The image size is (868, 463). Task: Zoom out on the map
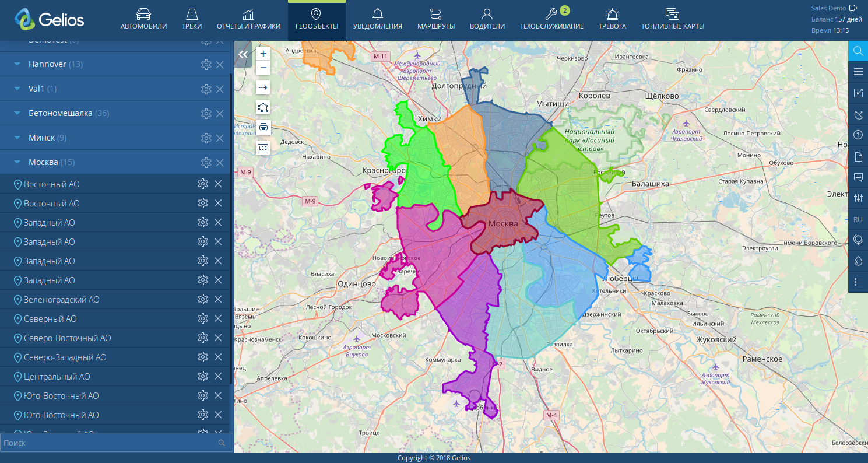click(x=263, y=68)
